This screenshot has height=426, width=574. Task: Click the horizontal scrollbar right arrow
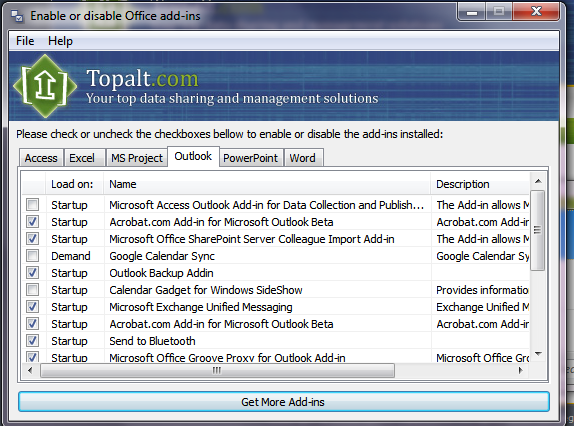click(521, 370)
